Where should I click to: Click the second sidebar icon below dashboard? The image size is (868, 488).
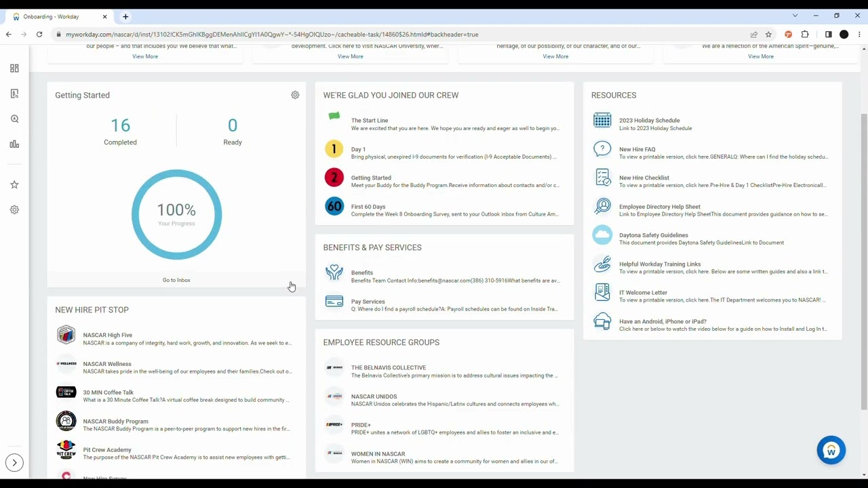coord(14,94)
